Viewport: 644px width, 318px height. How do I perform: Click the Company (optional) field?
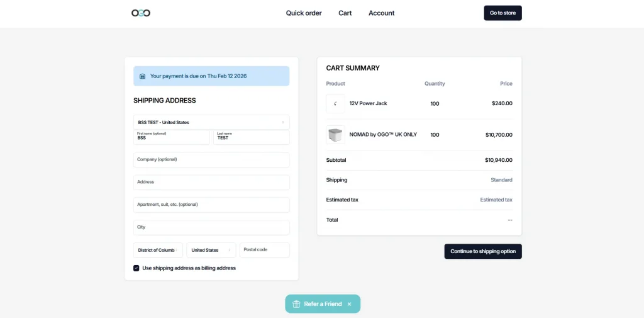tap(211, 160)
